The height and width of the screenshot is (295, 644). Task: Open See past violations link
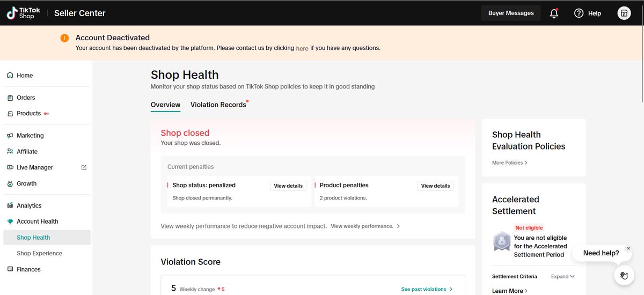pos(427,289)
